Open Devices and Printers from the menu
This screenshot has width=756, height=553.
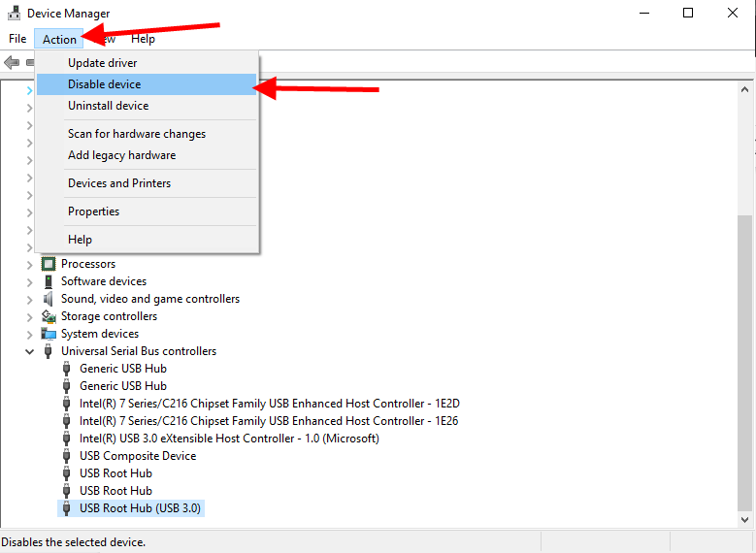coord(147,183)
